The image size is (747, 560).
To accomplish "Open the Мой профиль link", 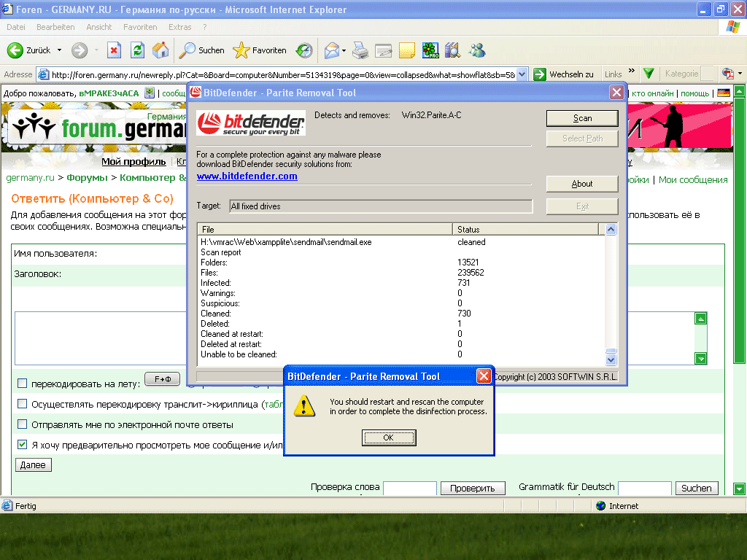I will (133, 161).
